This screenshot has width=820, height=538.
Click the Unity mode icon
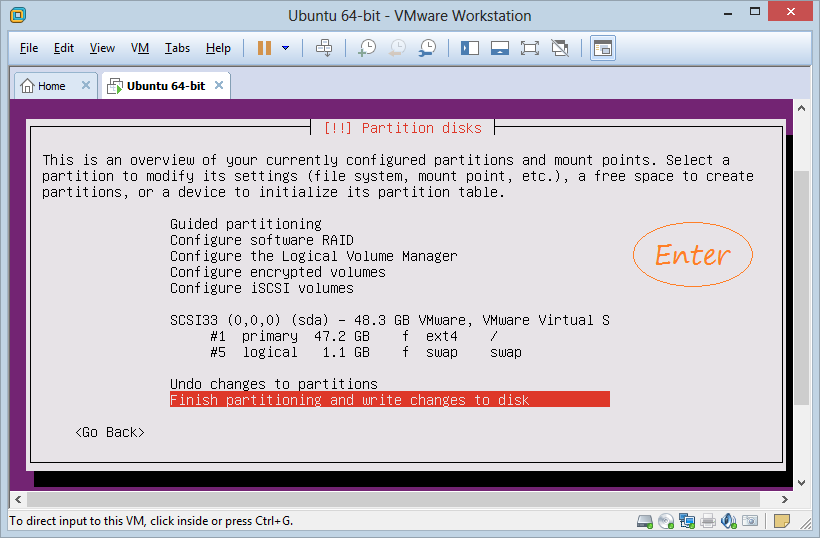click(x=560, y=48)
